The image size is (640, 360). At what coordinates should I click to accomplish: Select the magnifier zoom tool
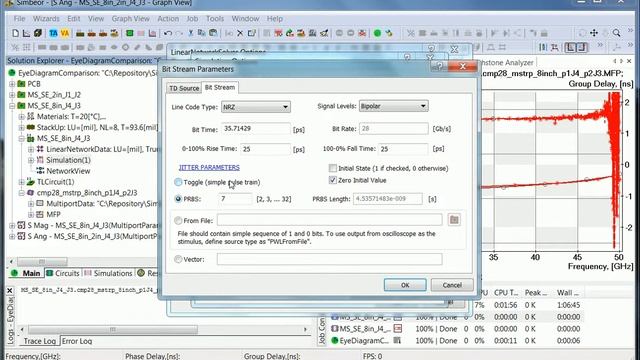[x=616, y=33]
